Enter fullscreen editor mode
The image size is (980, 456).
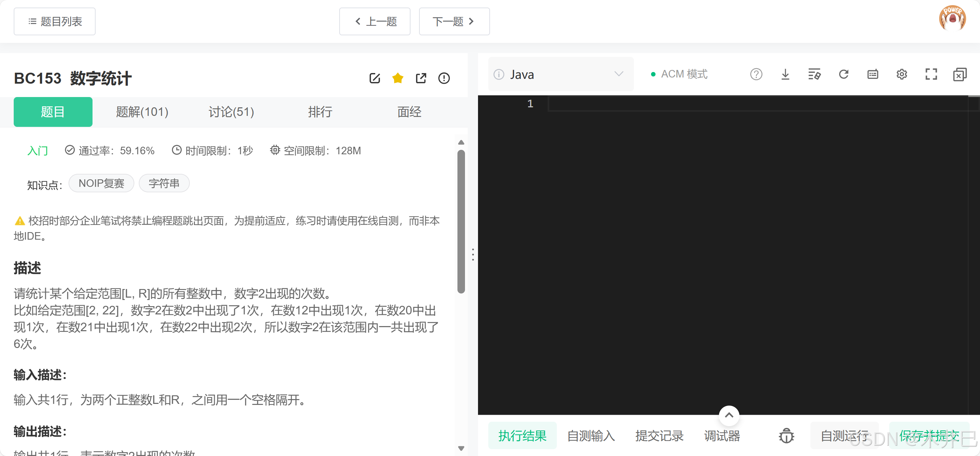pos(931,74)
